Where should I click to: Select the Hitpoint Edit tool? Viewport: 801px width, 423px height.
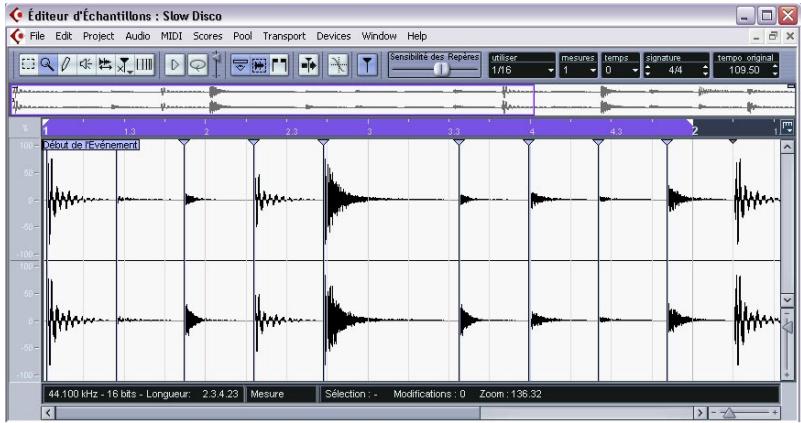tap(124, 65)
